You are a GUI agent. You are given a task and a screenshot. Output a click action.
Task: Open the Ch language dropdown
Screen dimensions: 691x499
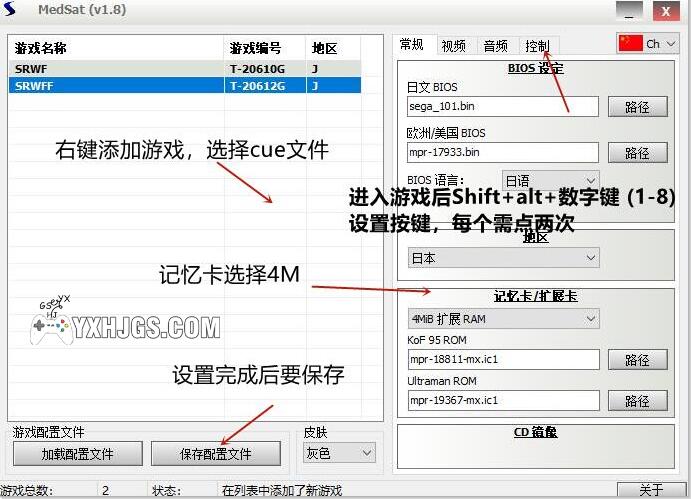coord(648,44)
